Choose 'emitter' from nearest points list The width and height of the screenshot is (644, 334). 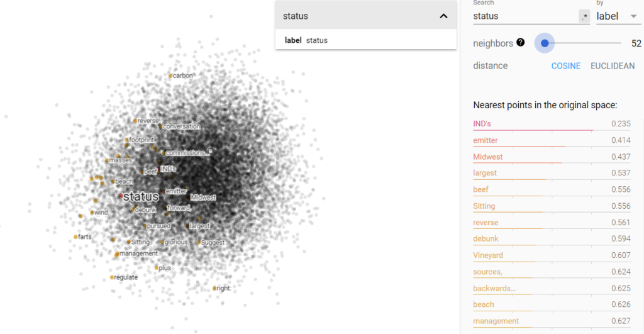tap(485, 140)
